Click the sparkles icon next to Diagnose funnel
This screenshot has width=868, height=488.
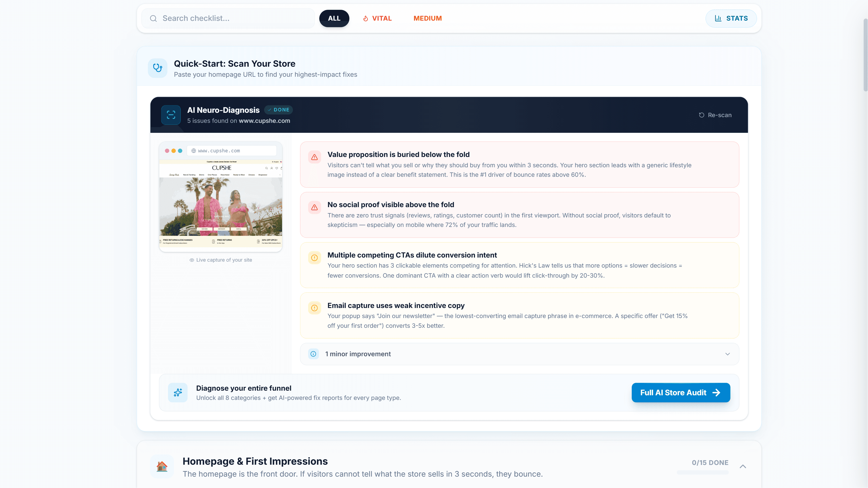178,392
